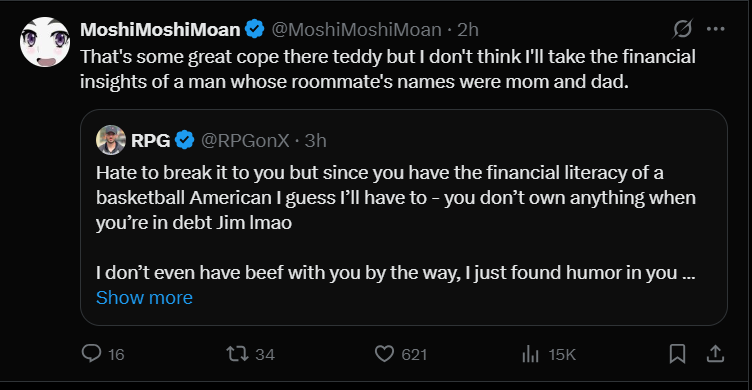This screenshot has width=752, height=390.
Task: Open the share upload icon
Action: point(715,354)
